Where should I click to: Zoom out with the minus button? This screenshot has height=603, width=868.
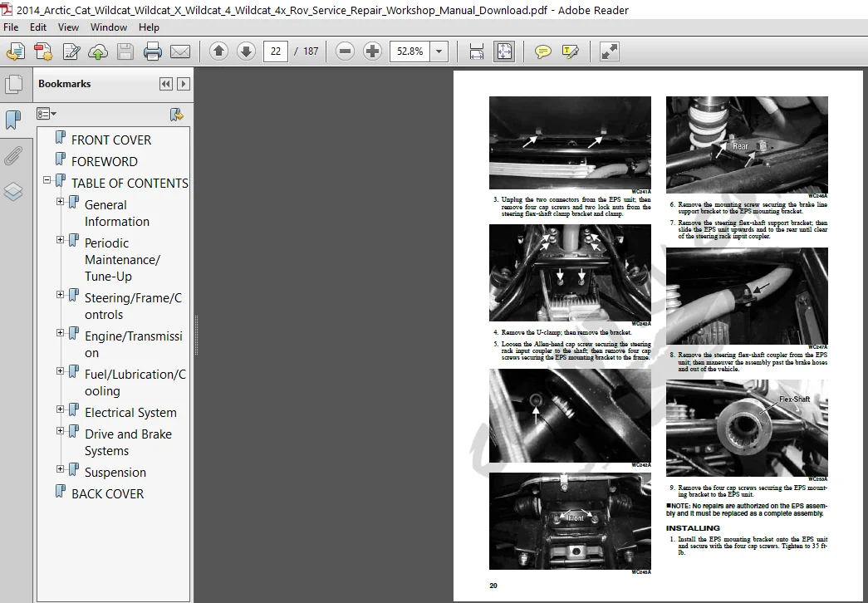345,51
